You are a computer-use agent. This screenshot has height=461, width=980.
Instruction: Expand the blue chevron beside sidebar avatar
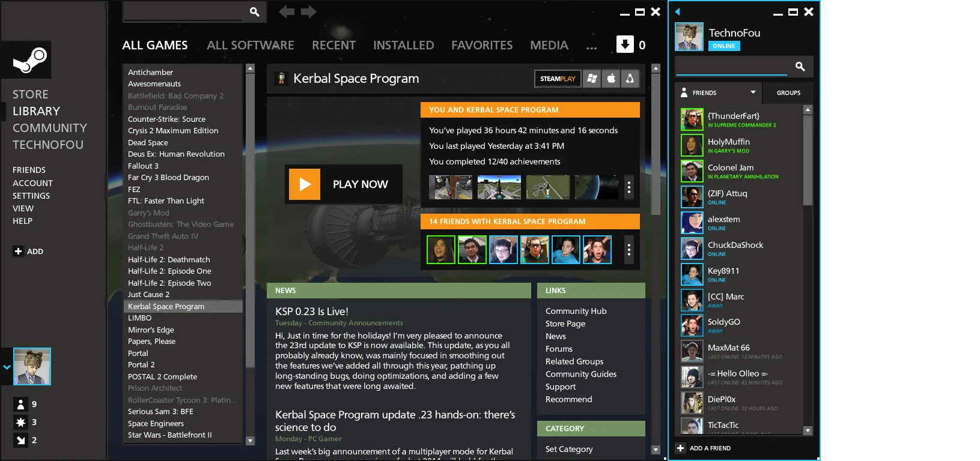coord(7,367)
